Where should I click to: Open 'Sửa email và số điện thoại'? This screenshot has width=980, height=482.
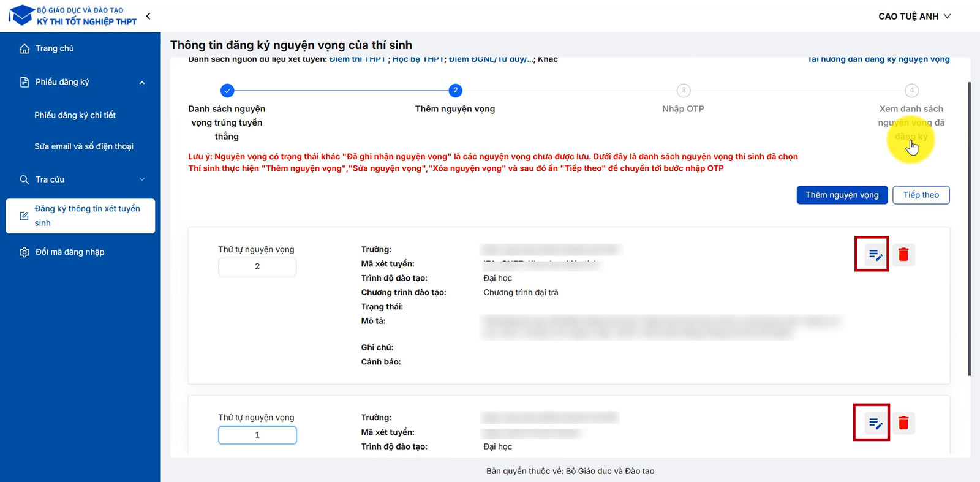click(x=84, y=146)
